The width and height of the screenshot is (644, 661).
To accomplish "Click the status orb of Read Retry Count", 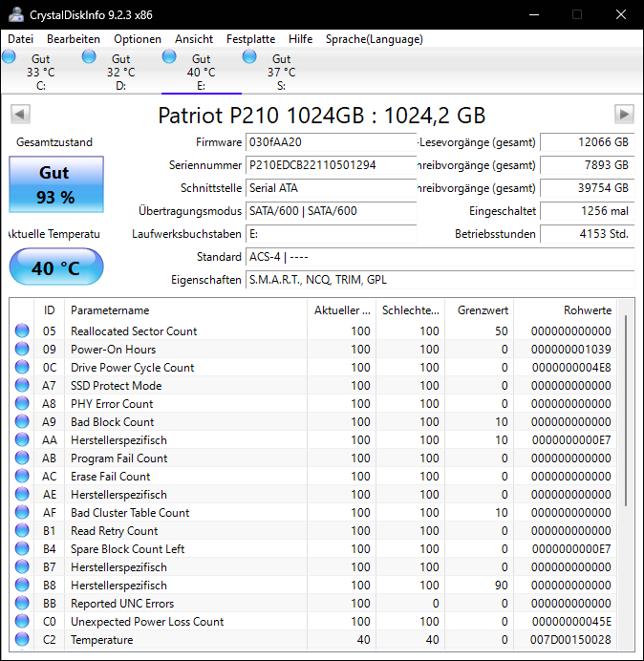I will tap(22, 530).
